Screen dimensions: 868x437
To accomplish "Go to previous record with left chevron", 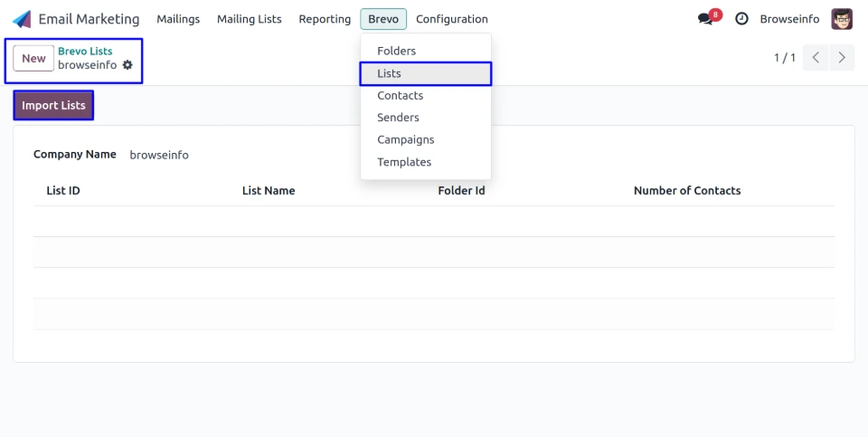I will point(816,58).
